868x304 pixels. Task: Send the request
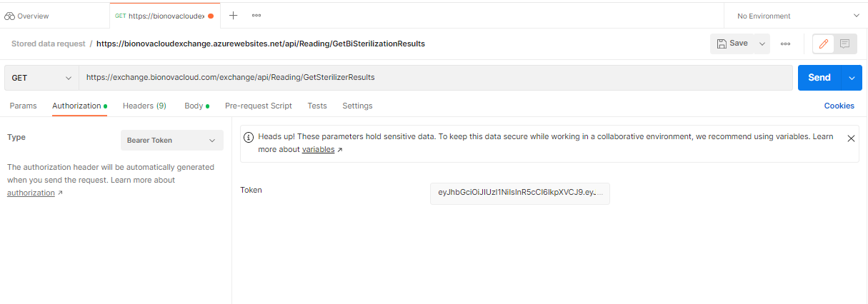tap(819, 78)
